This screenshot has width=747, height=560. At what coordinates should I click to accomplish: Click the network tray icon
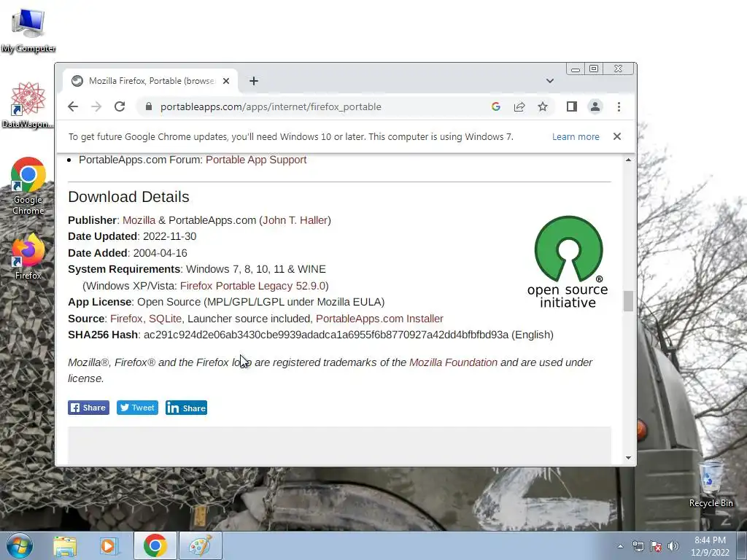pos(638,546)
